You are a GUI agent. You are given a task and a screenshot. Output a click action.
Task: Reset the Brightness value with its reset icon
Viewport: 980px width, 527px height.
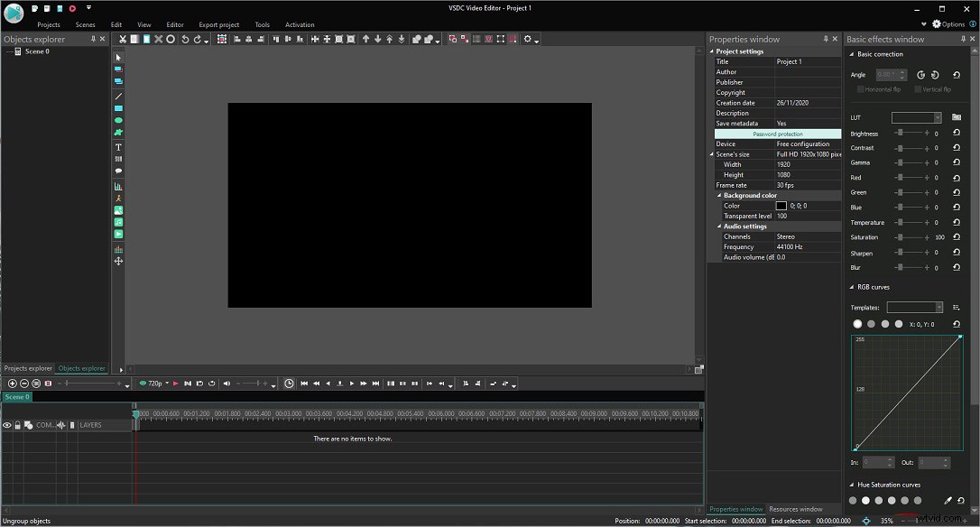coord(957,133)
